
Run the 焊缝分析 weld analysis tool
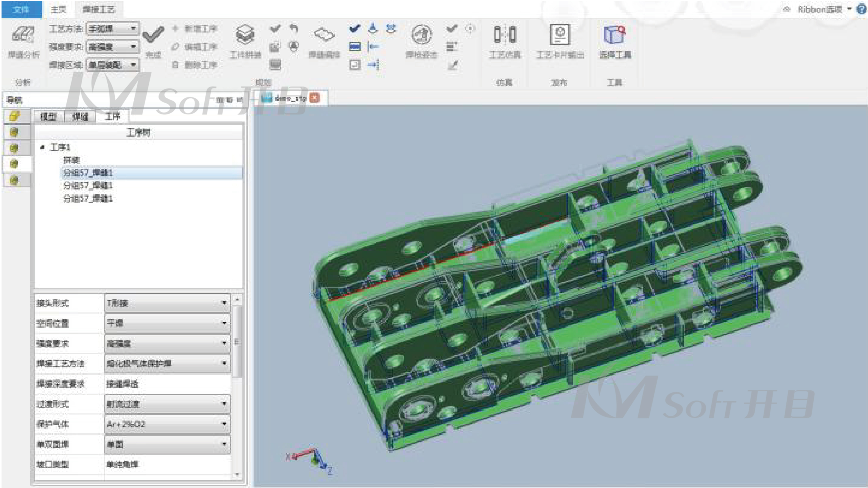pos(23,41)
